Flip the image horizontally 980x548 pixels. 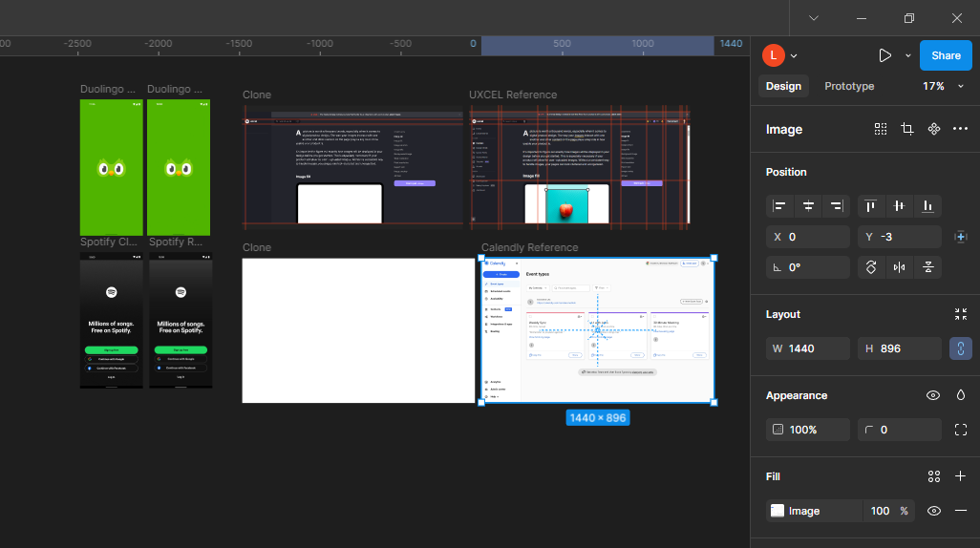click(899, 267)
